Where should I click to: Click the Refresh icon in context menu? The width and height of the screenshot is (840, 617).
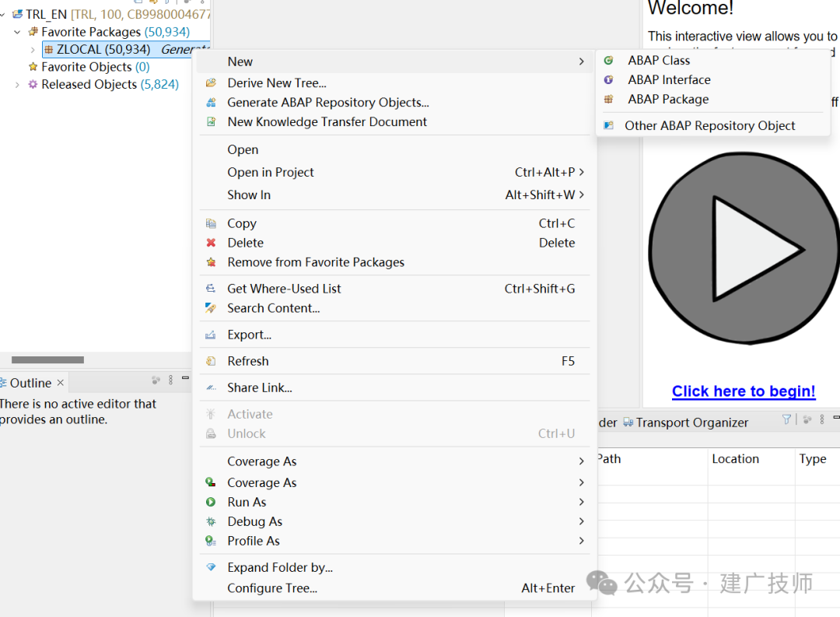click(x=211, y=361)
